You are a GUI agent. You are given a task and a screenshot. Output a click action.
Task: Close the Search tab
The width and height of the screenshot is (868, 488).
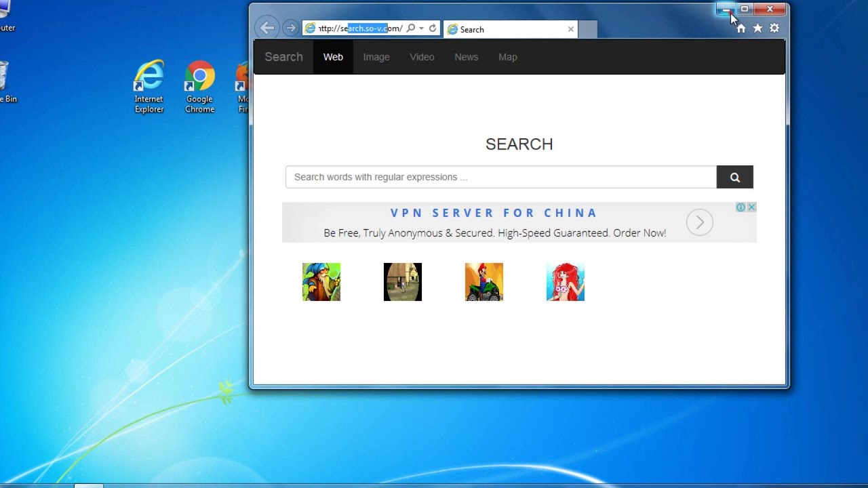coord(570,29)
